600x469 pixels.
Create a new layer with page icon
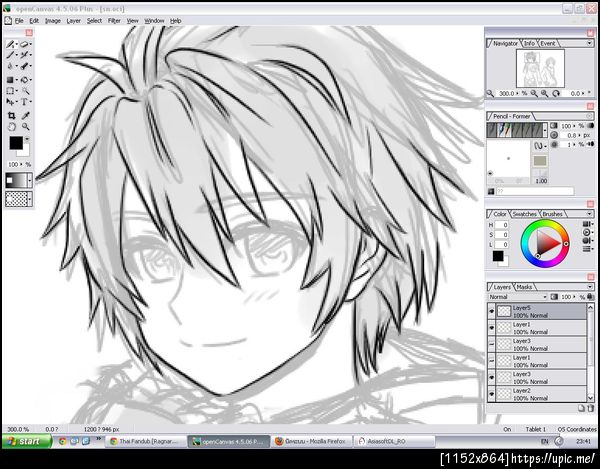click(581, 408)
